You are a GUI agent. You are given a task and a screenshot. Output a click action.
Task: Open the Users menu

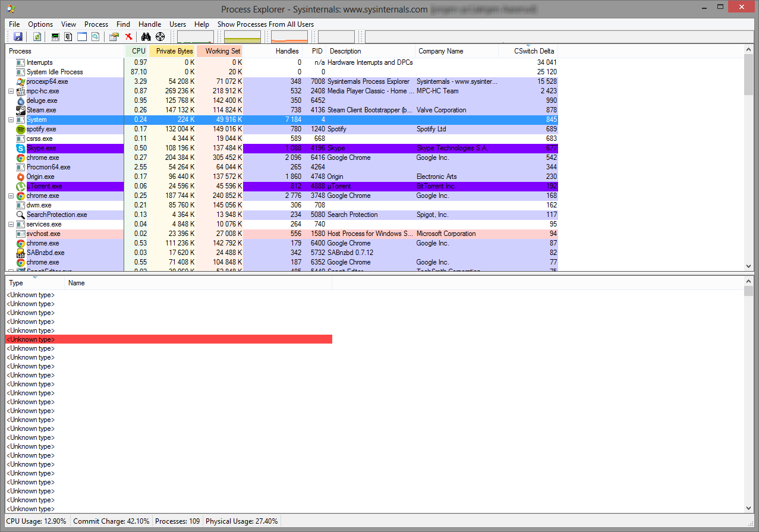pyautogui.click(x=178, y=24)
